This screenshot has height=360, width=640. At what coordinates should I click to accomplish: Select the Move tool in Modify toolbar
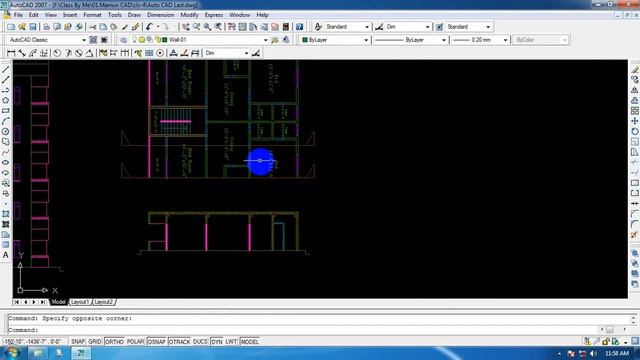tap(635, 121)
